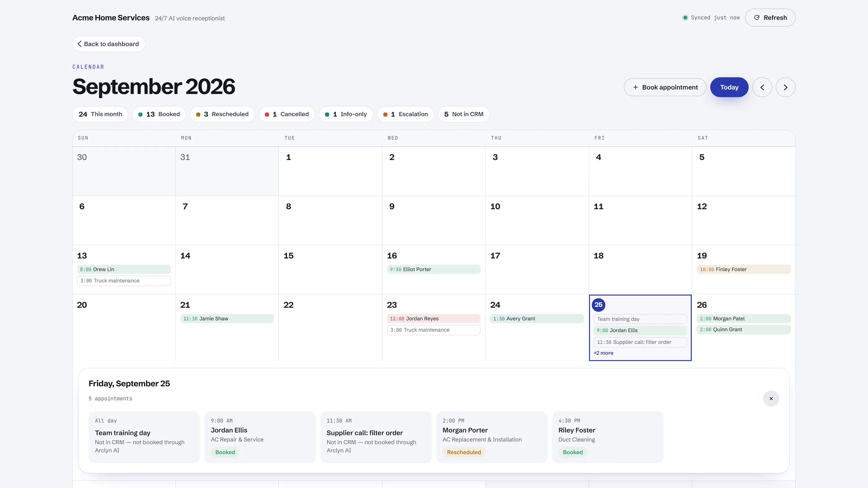Filter by 1 Info-only chip
The width and height of the screenshot is (868, 488).
(x=346, y=114)
